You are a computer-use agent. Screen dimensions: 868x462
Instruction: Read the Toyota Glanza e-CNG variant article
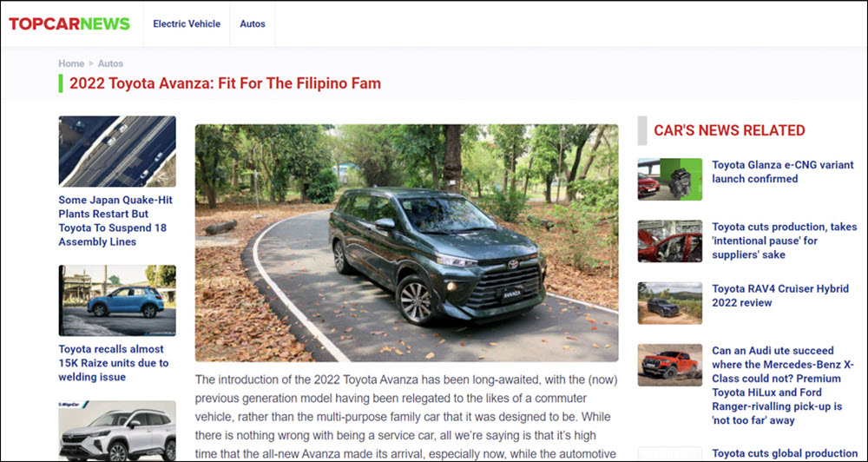pyautogui.click(x=783, y=172)
